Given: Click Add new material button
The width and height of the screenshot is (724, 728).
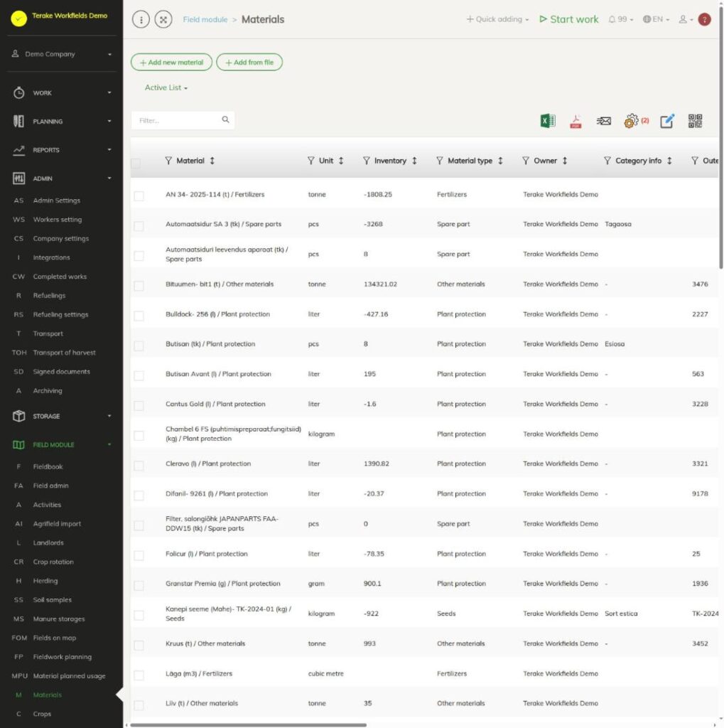Looking at the screenshot, I should pos(171,63).
